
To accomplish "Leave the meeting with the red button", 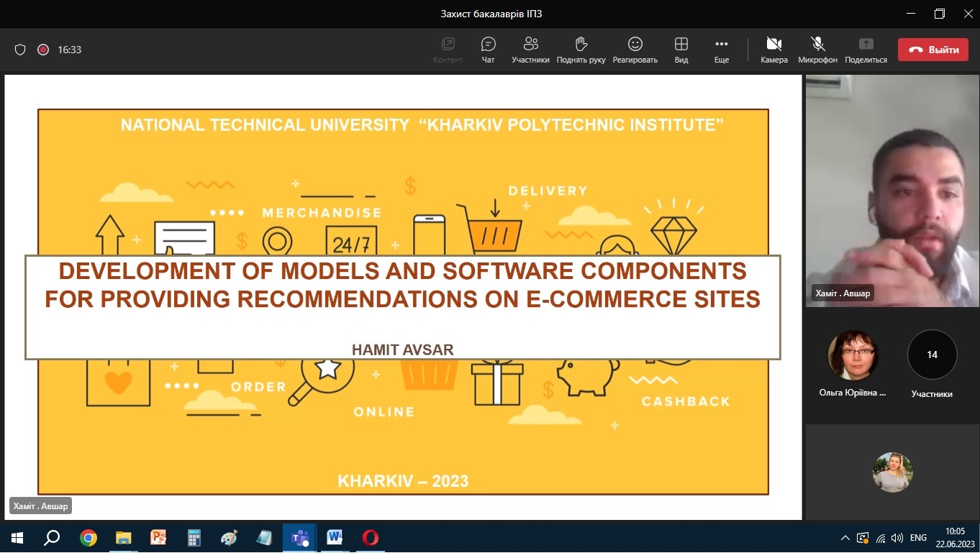I will click(933, 50).
